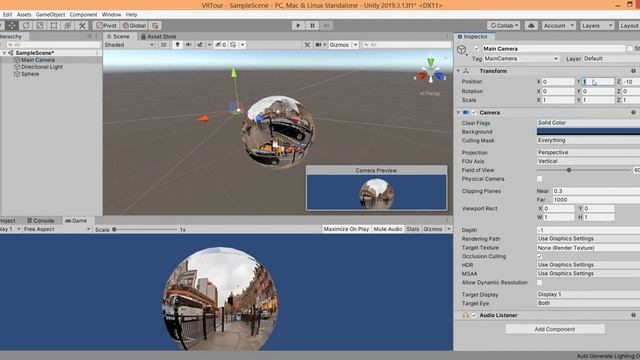Open the Tag MainCamera dropdown

point(522,59)
